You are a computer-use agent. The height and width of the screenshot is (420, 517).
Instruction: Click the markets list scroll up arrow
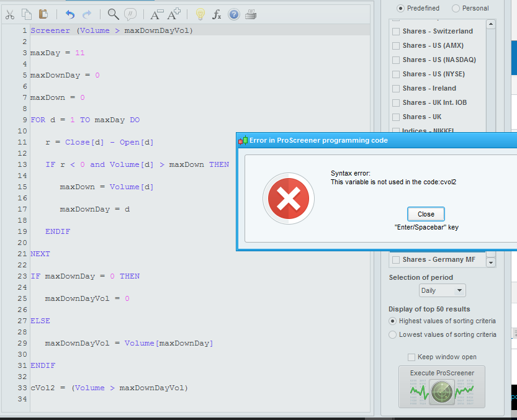490,24
